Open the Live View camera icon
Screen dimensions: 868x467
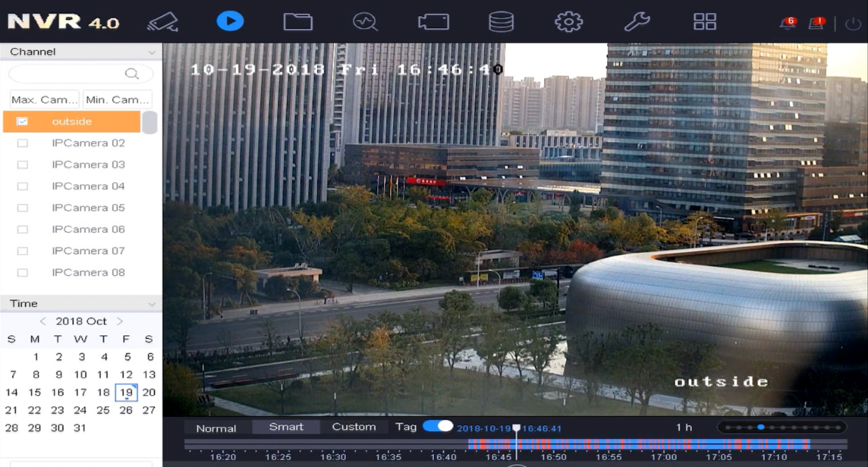162,21
